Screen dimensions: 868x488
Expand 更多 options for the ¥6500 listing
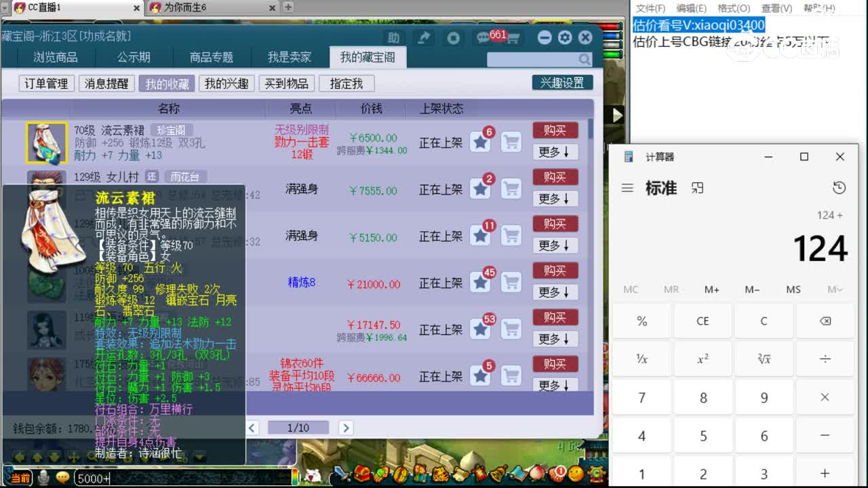pyautogui.click(x=555, y=152)
